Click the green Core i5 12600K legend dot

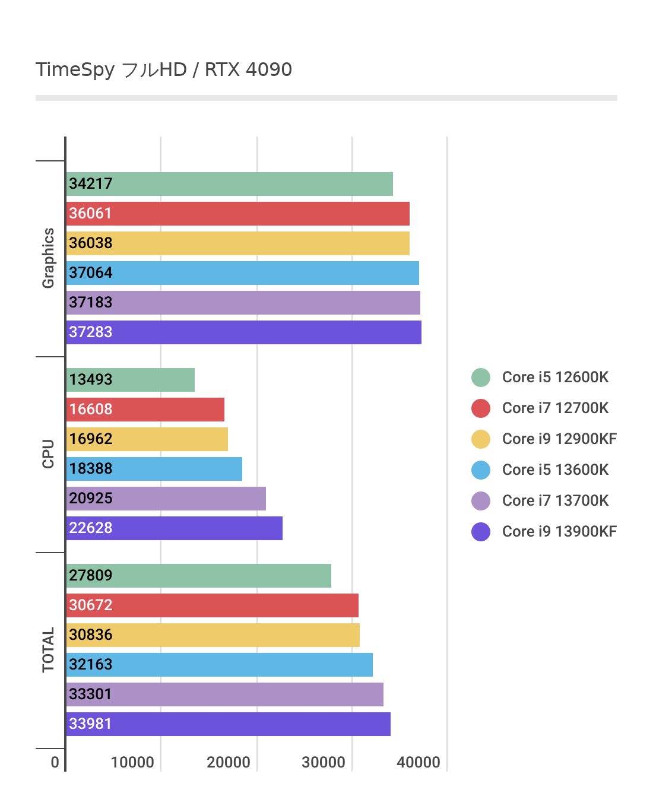(481, 378)
